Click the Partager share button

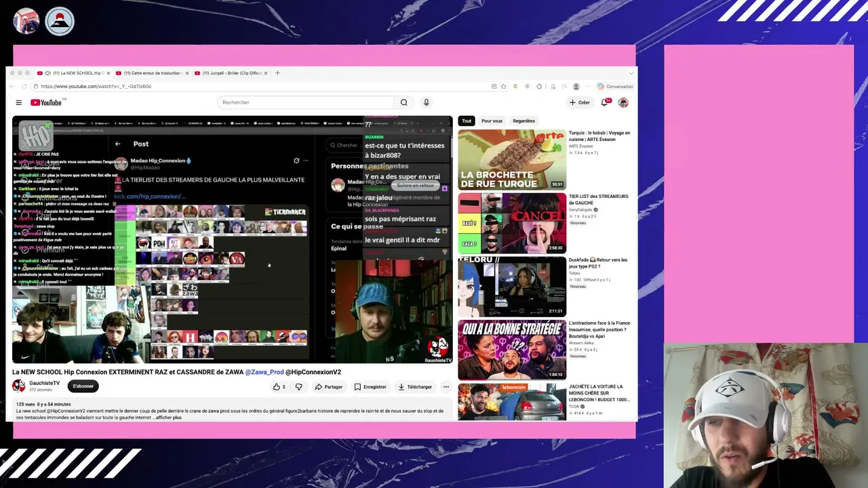point(328,387)
